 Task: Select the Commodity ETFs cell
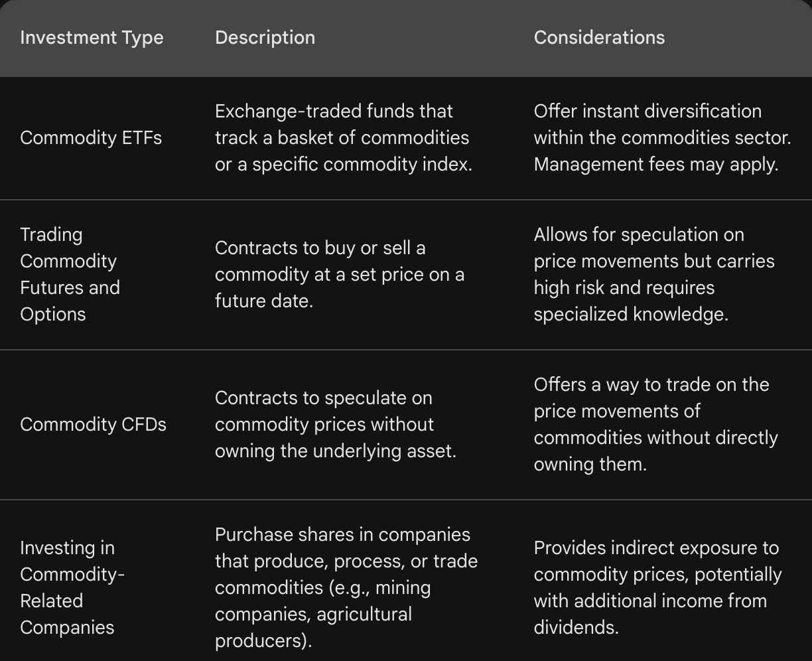click(91, 138)
